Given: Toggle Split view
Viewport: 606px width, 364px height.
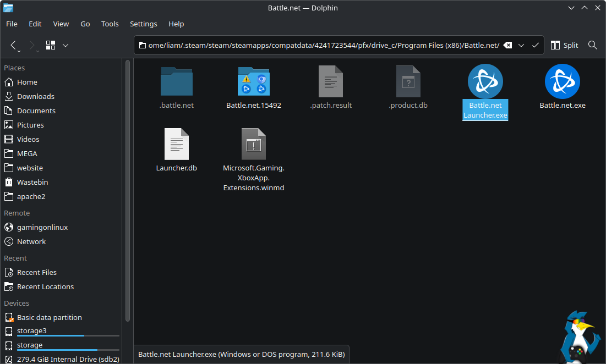Looking at the screenshot, I should (564, 45).
